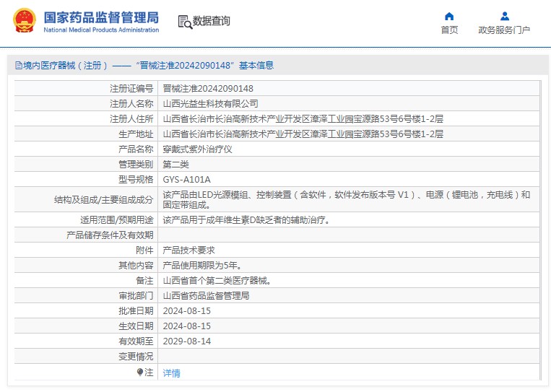551x392 pixels.
Task: Click the document icon before 境内医疗器械
Action: 19,65
